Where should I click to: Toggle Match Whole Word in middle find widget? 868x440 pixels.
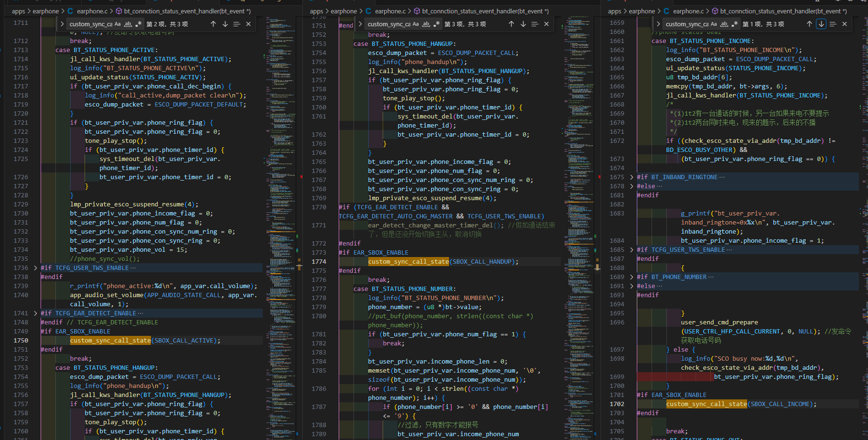coord(426,24)
